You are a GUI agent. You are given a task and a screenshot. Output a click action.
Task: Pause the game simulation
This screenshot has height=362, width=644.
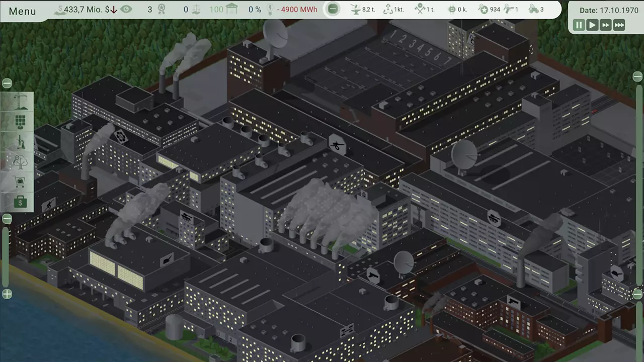point(579,25)
